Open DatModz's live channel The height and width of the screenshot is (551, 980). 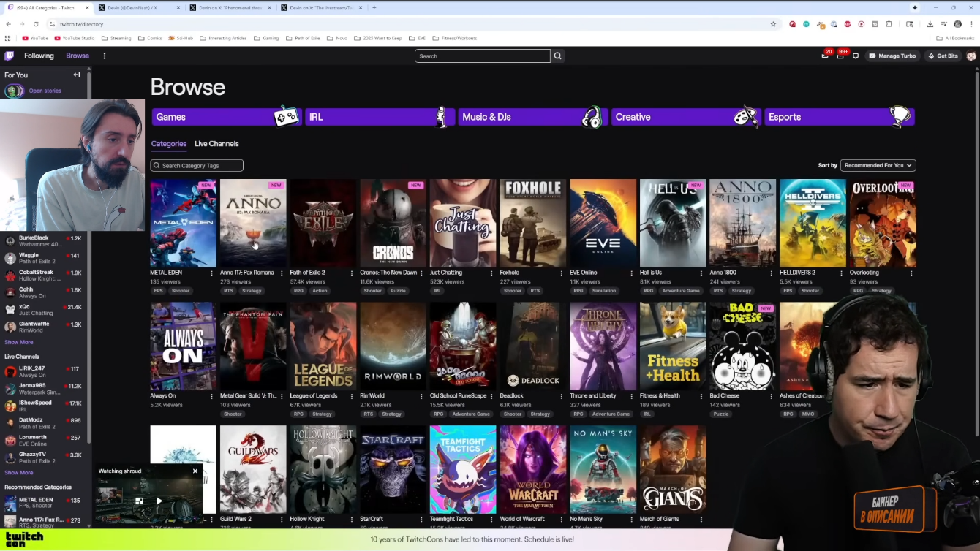tap(45, 423)
